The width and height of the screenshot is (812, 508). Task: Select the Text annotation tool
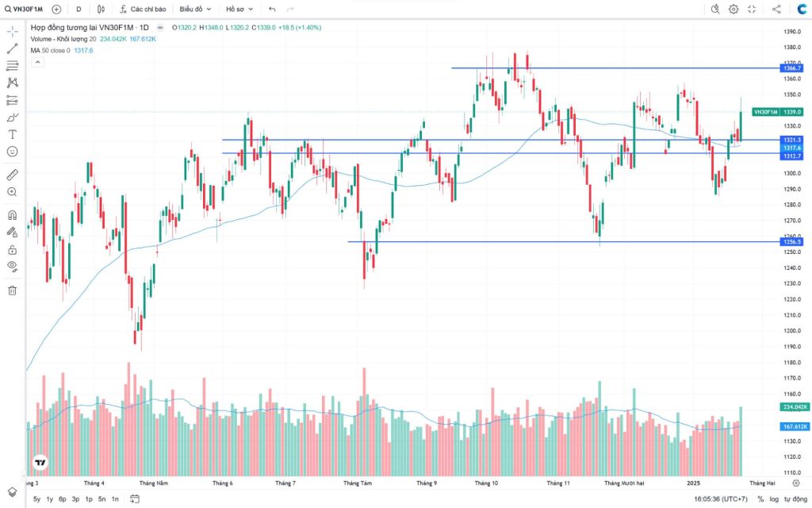pyautogui.click(x=12, y=134)
